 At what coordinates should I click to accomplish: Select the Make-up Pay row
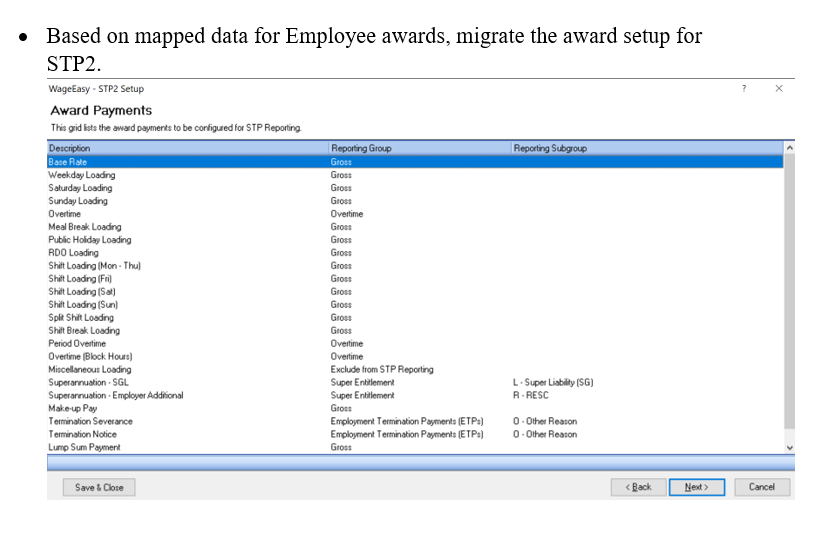tap(415, 408)
